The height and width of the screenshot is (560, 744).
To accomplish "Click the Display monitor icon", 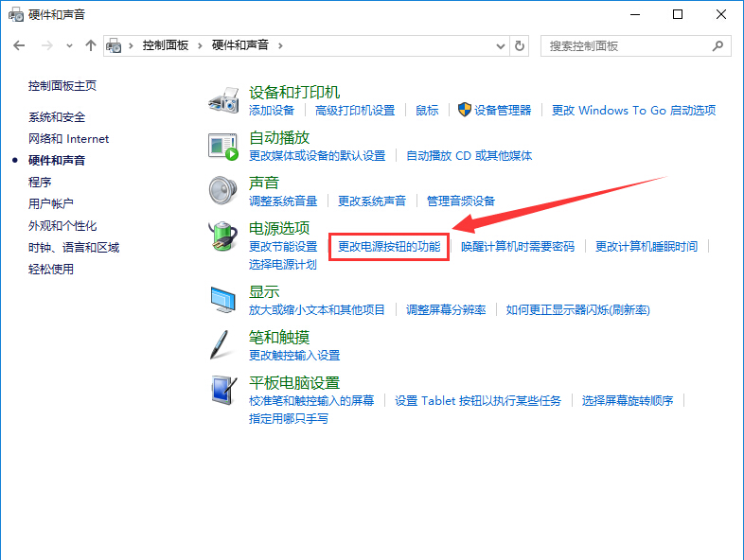I will pyautogui.click(x=223, y=300).
